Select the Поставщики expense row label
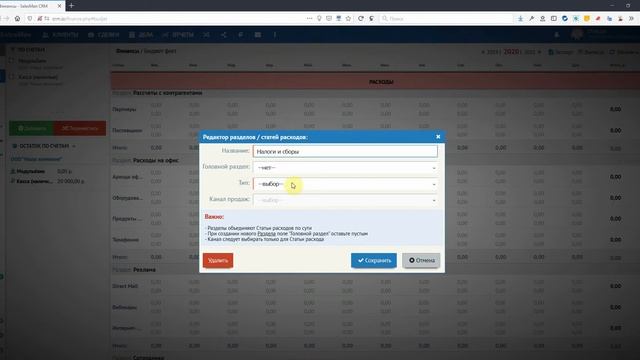The height and width of the screenshot is (360, 640). (x=127, y=131)
